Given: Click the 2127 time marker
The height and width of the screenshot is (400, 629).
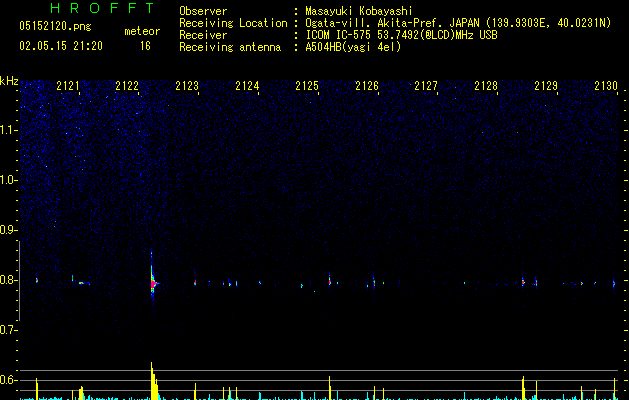Looking at the screenshot, I should point(426,86).
